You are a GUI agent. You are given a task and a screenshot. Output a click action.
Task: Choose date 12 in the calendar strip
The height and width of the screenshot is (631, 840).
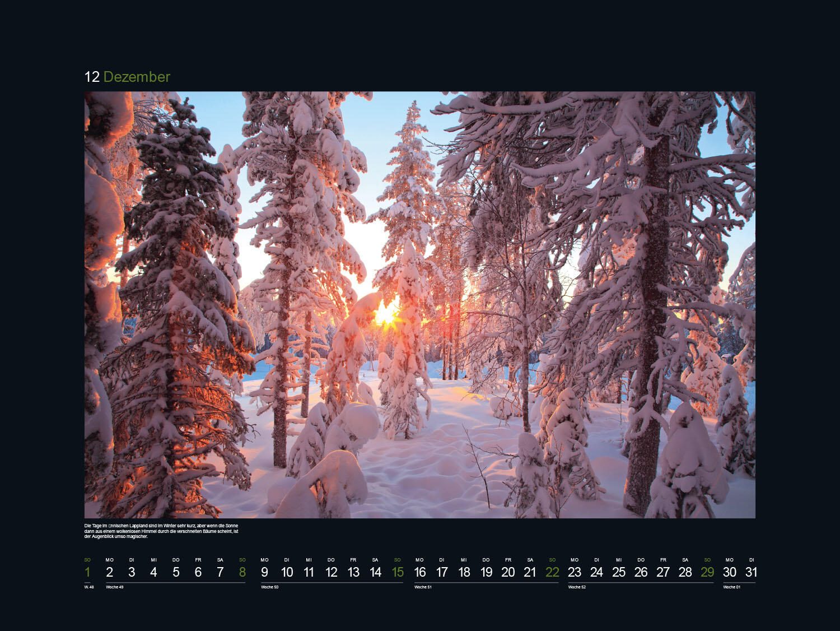(332, 572)
